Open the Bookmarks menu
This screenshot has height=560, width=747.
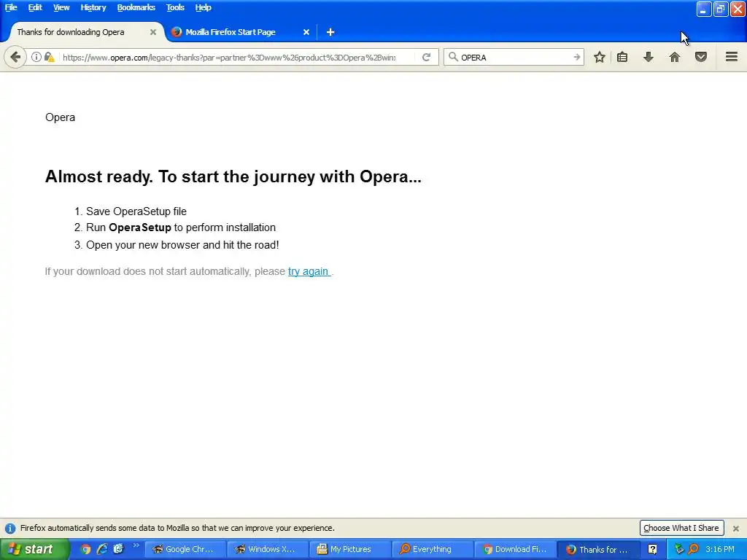[x=136, y=7]
